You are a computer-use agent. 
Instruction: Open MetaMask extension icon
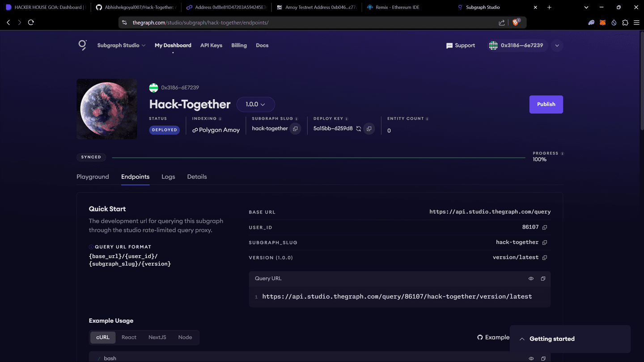[602, 22]
